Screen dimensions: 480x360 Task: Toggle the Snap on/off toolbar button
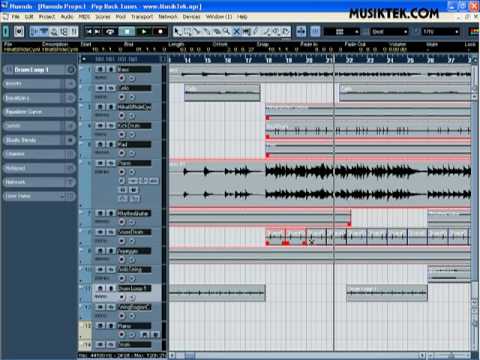click(x=315, y=32)
